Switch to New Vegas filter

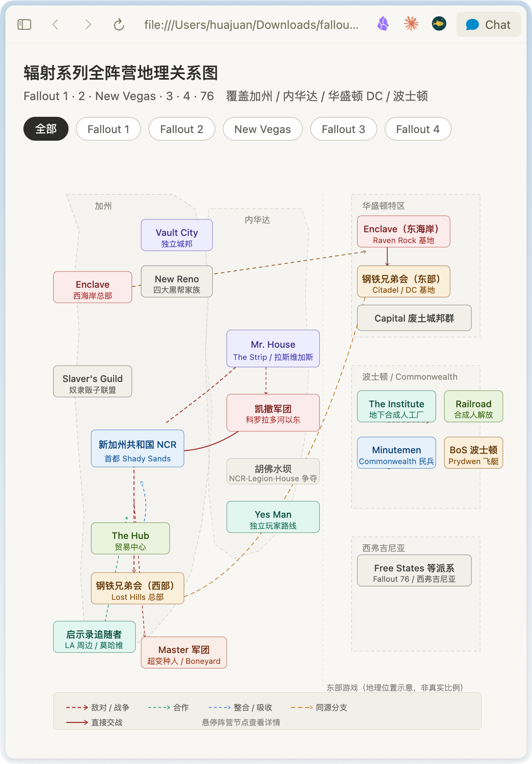click(262, 129)
